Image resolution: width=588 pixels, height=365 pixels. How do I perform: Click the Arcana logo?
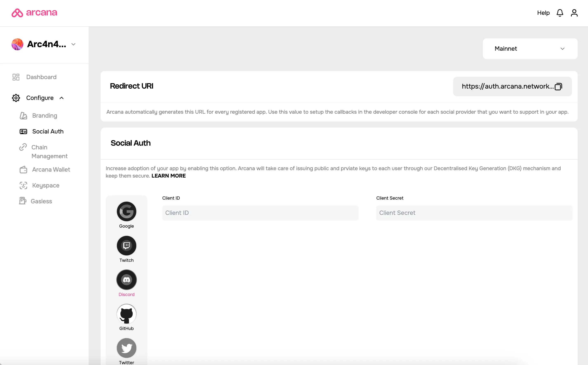coord(34,13)
